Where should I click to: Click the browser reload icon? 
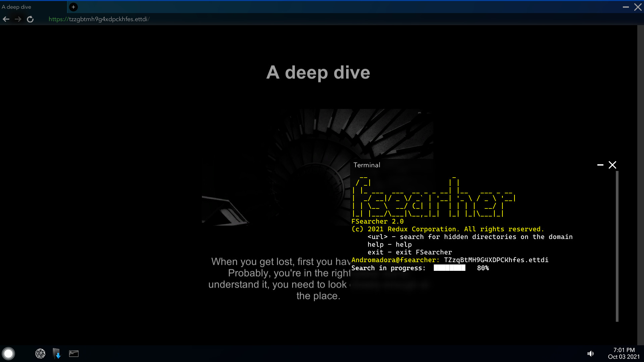click(30, 19)
